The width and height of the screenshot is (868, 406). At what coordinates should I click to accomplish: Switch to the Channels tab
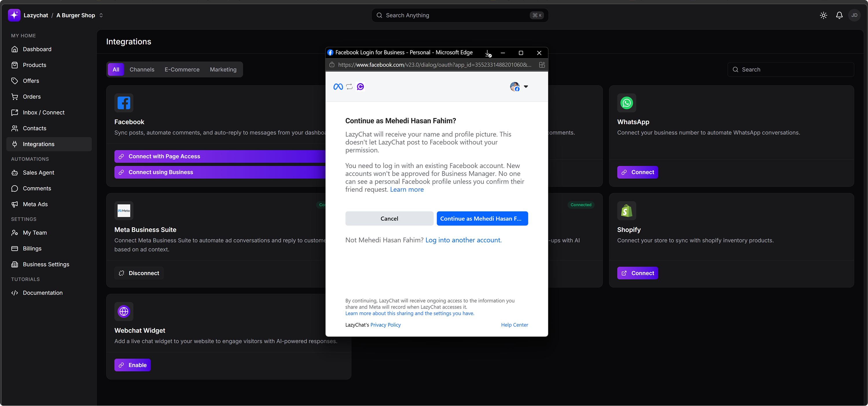(141, 70)
